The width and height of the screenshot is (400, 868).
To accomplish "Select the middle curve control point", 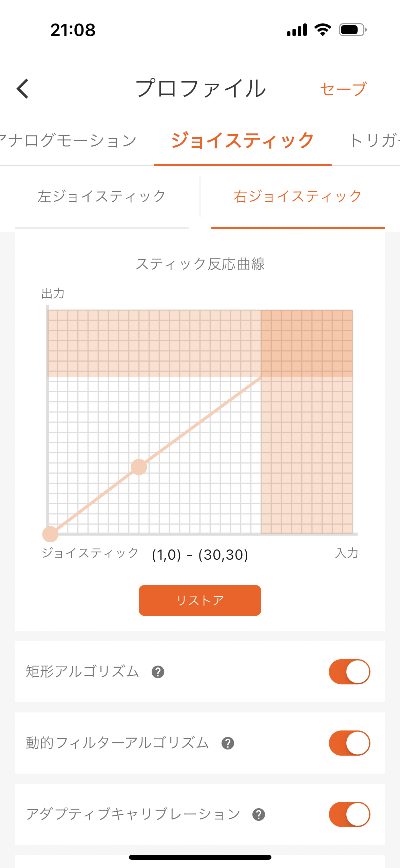I will point(139,467).
